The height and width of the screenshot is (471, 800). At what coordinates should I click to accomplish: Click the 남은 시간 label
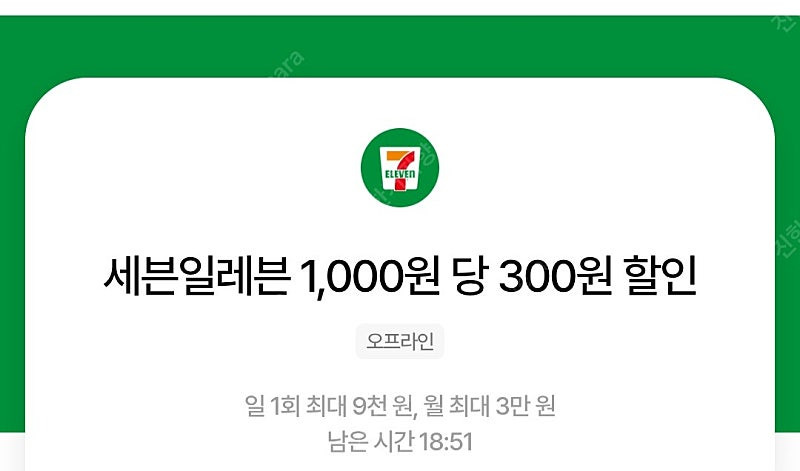coord(370,442)
